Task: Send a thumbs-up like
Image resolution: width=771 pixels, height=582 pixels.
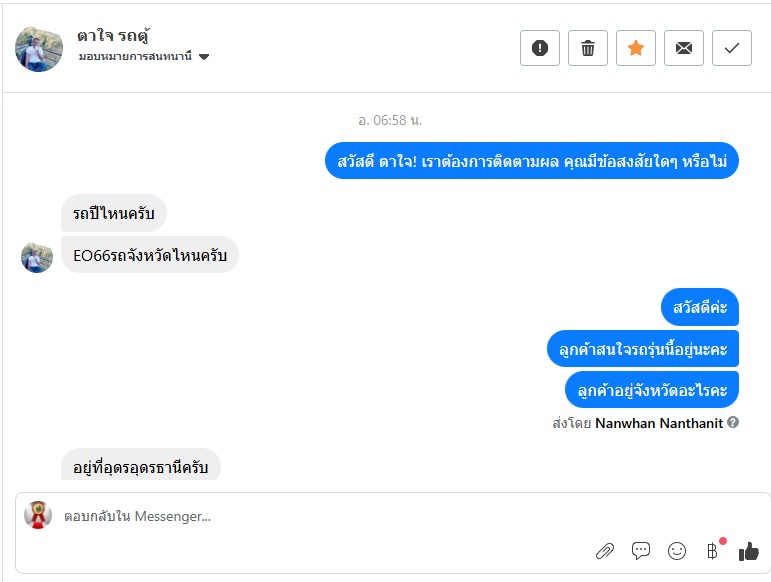Action: (x=748, y=551)
